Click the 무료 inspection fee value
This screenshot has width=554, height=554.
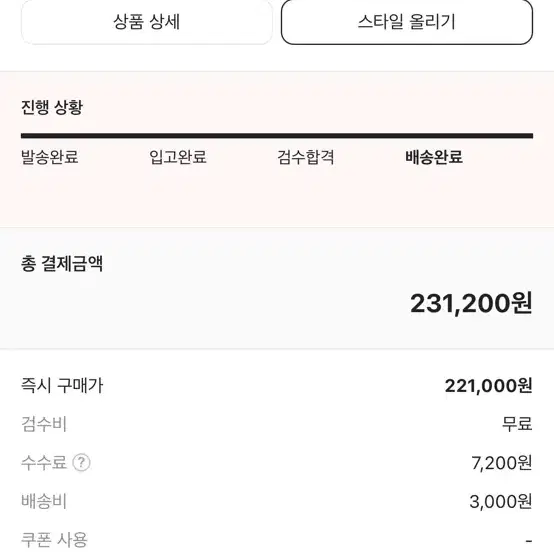click(x=517, y=424)
